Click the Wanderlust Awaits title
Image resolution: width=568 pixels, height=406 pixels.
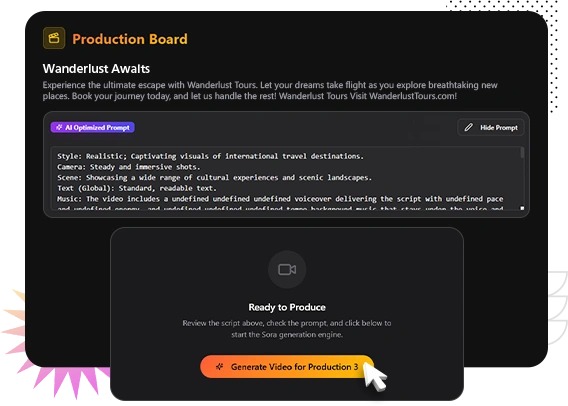tap(96, 68)
